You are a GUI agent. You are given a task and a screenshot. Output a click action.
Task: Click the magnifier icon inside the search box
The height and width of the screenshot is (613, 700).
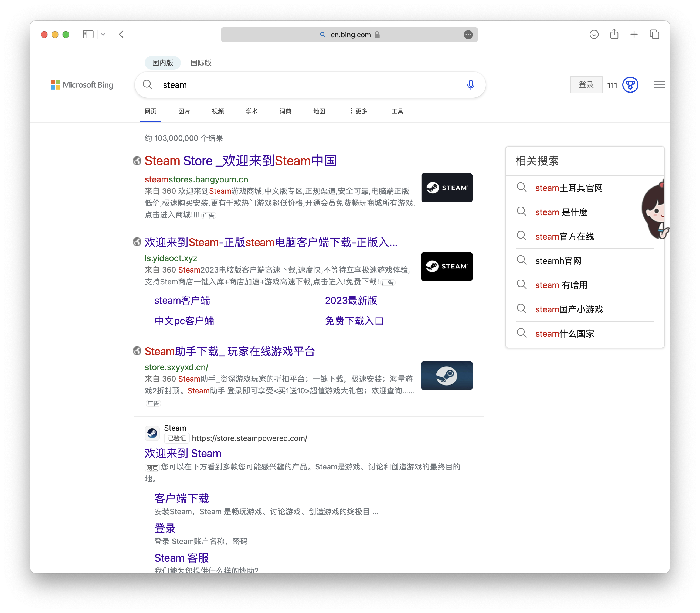147,84
